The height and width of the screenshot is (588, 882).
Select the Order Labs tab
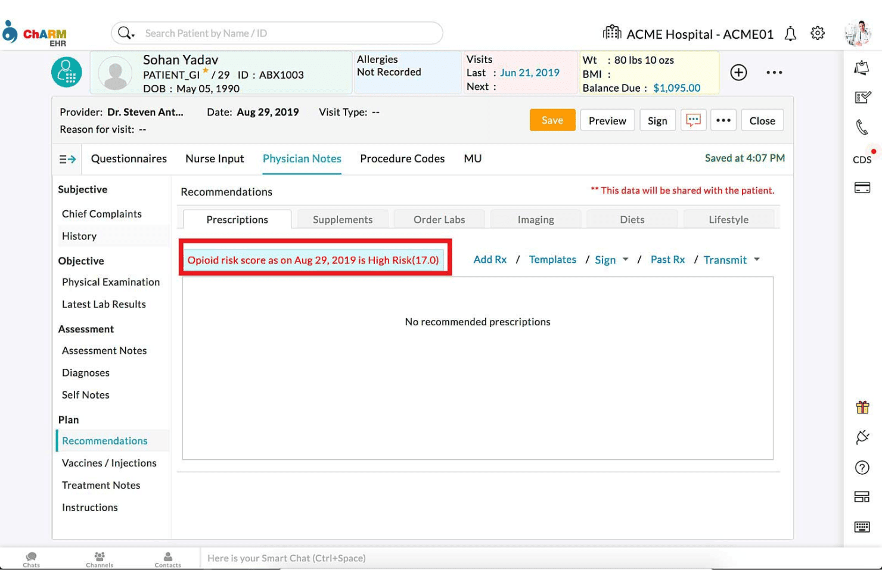tap(439, 219)
